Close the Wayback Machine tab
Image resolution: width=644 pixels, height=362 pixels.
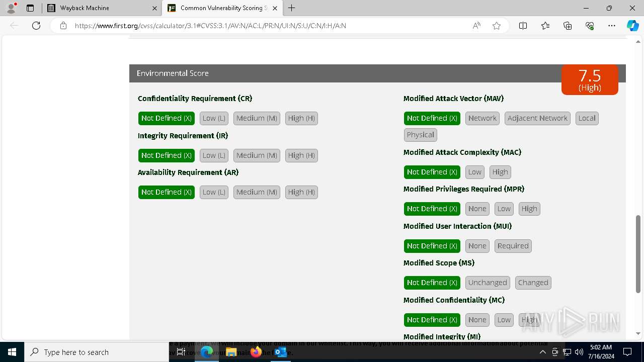coord(154,8)
